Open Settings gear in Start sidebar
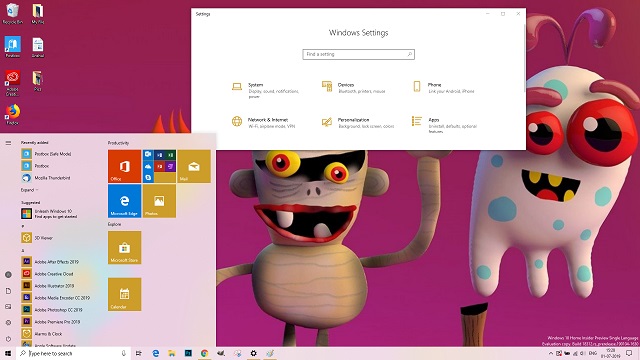Image resolution: width=640 pixels, height=360 pixels. (x=8, y=322)
